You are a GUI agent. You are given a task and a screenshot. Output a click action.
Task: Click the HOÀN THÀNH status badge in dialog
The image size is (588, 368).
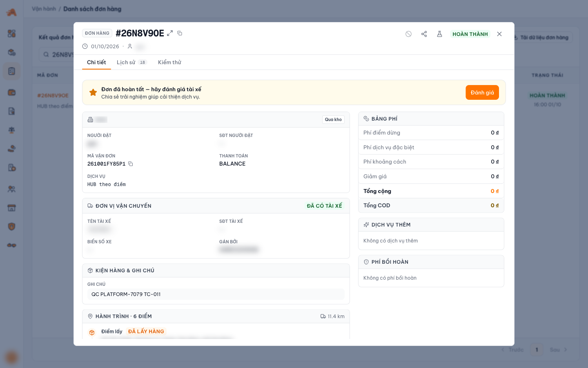click(470, 34)
